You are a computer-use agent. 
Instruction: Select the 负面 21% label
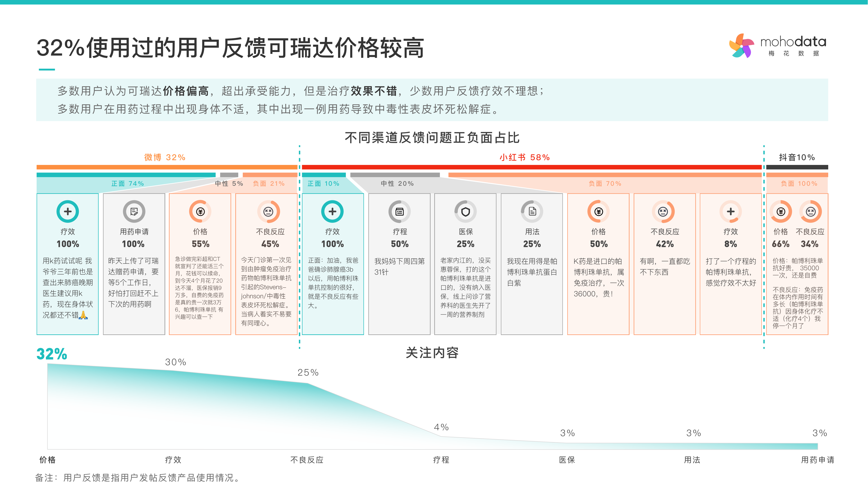(269, 183)
